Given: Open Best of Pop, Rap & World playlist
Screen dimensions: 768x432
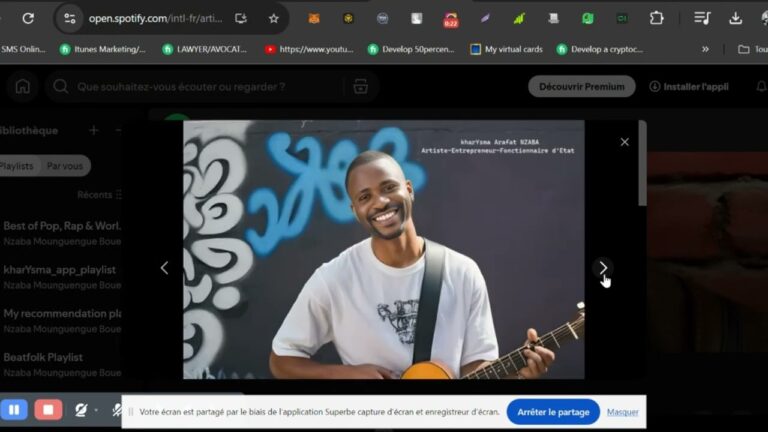Looking at the screenshot, I should (x=61, y=233).
